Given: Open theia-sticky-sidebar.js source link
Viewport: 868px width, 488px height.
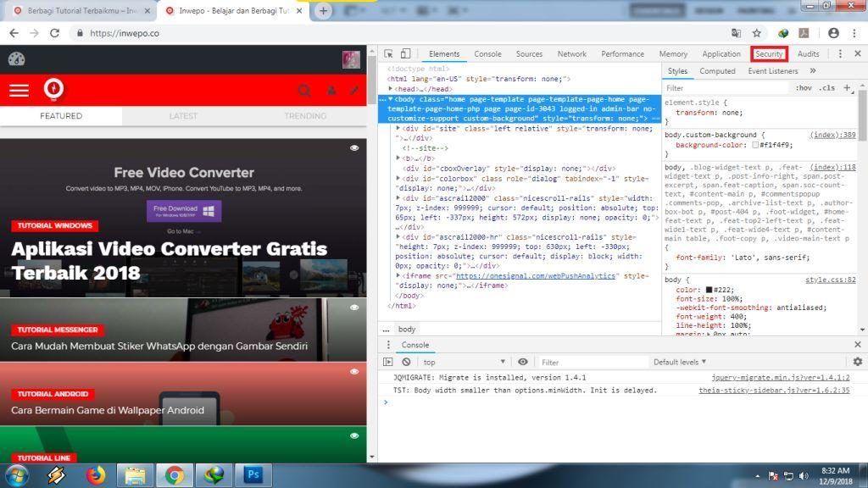Looking at the screenshot, I should (x=774, y=390).
